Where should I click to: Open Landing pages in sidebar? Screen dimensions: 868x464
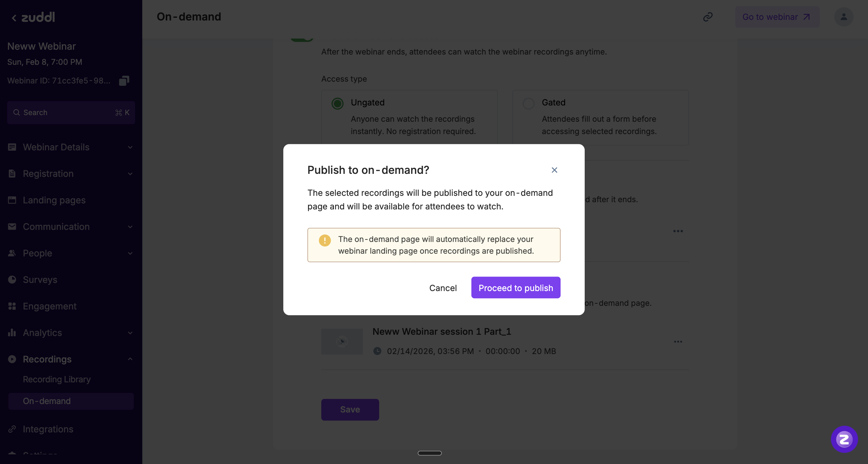tap(54, 200)
